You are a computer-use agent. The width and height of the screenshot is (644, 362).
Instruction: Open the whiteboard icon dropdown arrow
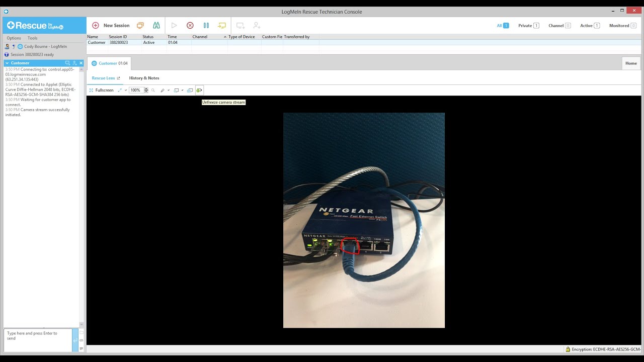point(182,90)
